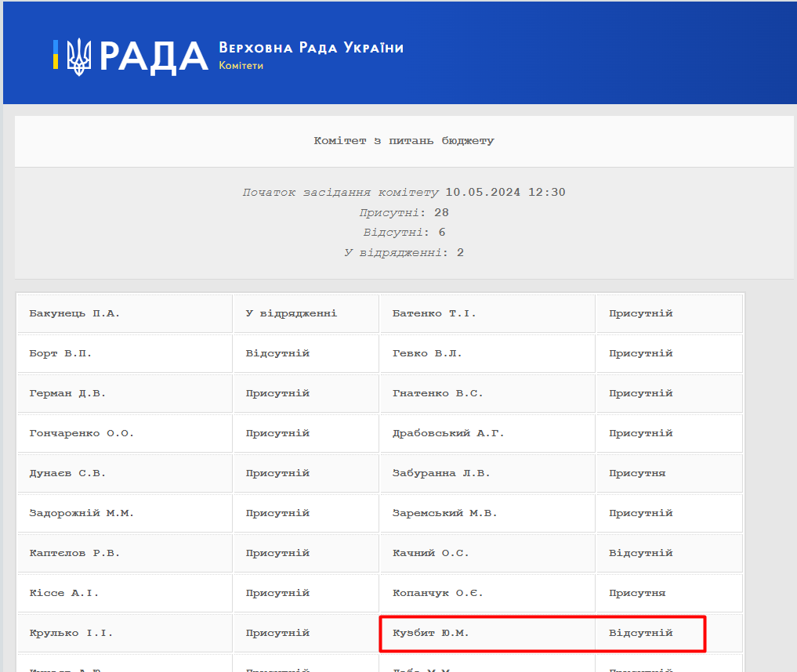Click the Присутній status for Заремський М.В.
This screenshot has width=797, height=672.
coord(669,514)
